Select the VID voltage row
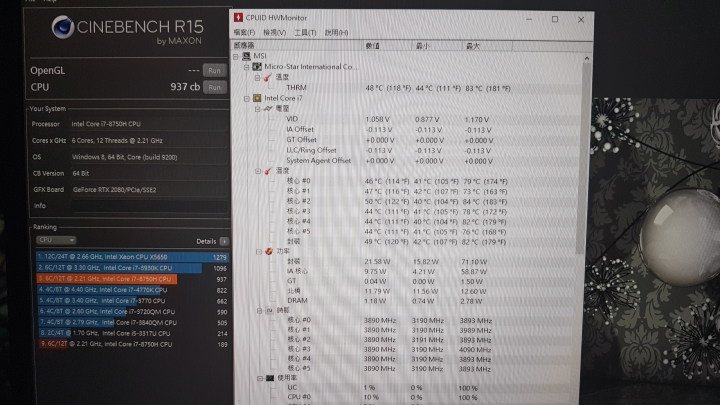The image size is (720, 405). point(387,119)
